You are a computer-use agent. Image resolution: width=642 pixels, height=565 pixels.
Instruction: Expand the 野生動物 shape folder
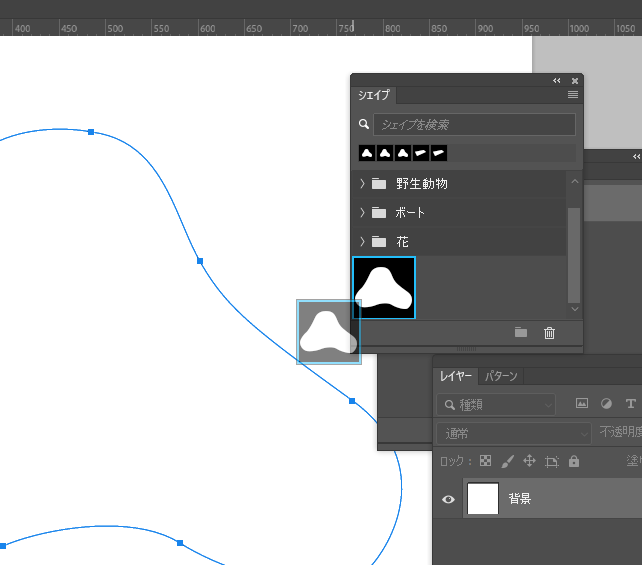click(x=362, y=184)
